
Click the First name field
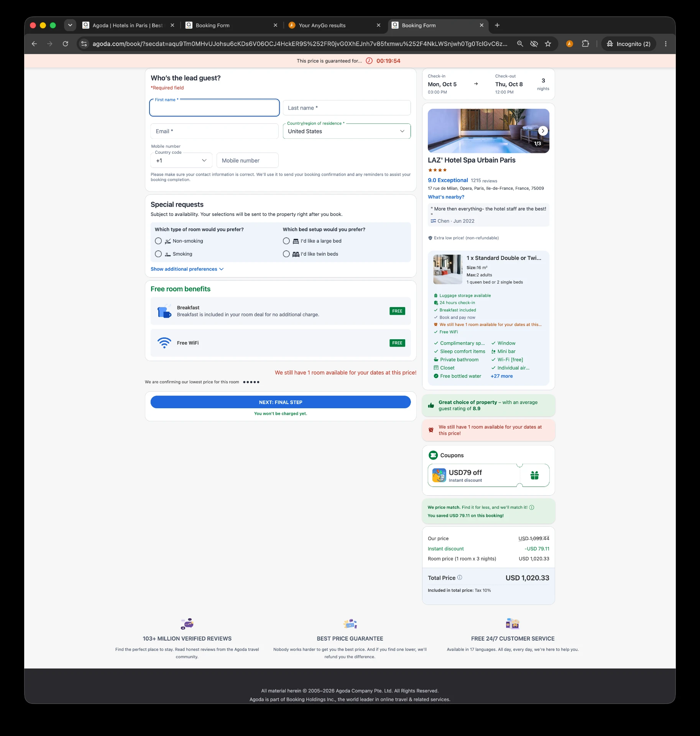214,108
